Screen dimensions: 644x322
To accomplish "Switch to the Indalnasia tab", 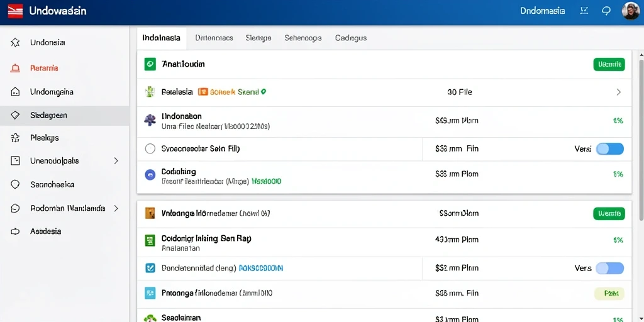I will point(161,38).
